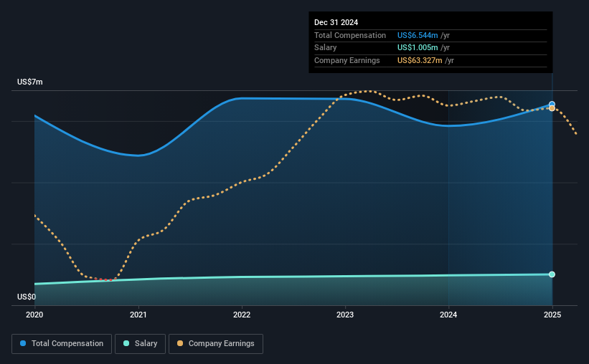This screenshot has height=364, width=589.
Task: Click the 2025 x-axis label
Action: [x=552, y=315]
